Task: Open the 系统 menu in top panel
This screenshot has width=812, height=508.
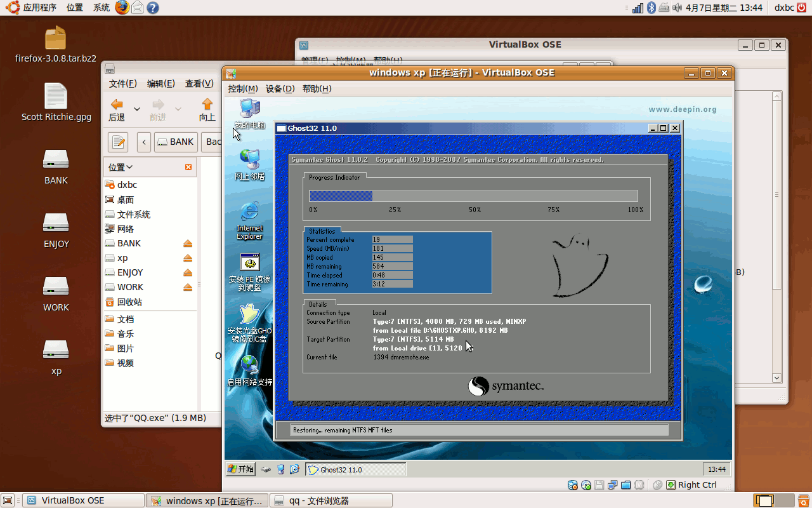Action: [101, 8]
